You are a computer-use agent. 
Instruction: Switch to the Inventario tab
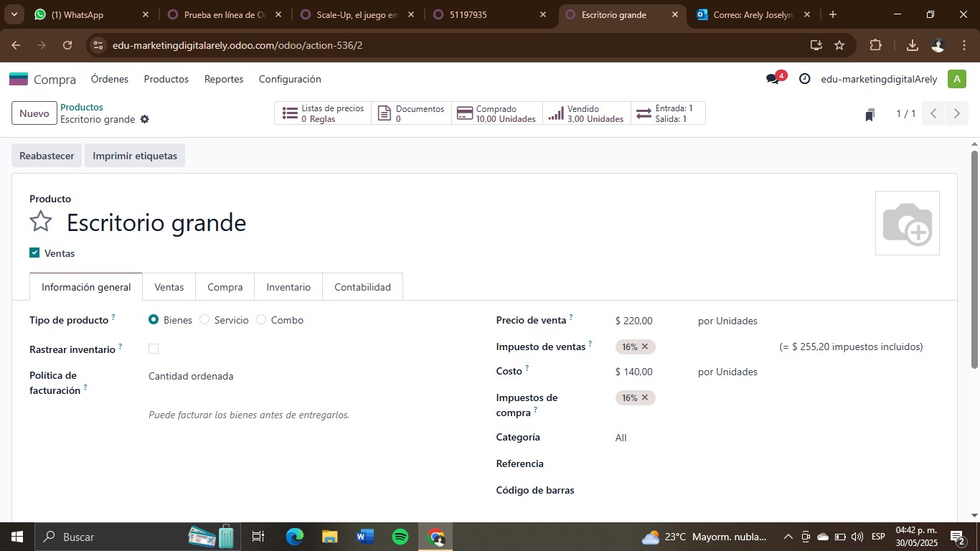(288, 287)
